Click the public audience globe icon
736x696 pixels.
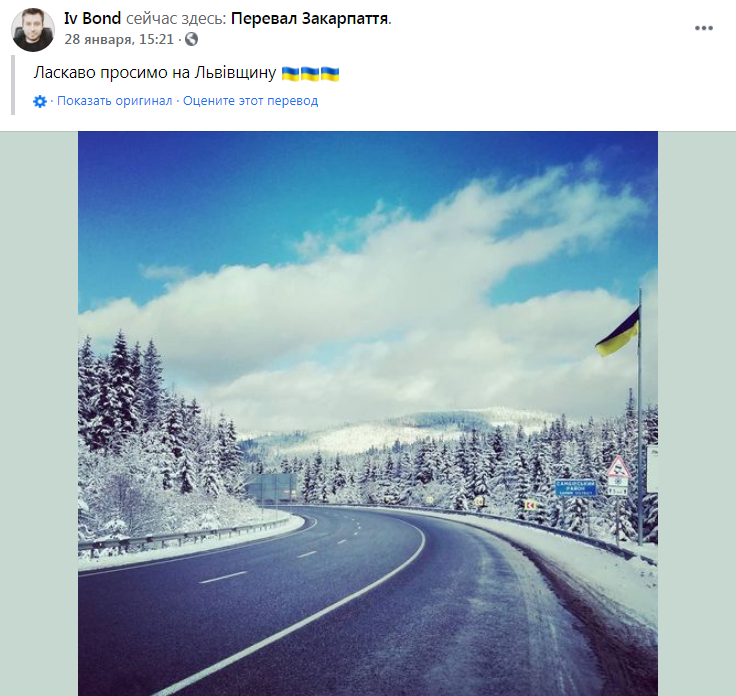tap(192, 39)
